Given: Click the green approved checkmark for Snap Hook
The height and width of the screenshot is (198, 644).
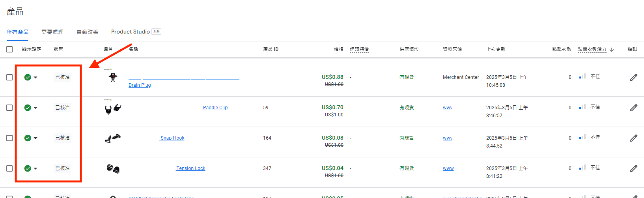Looking at the screenshot, I should click(x=28, y=138).
